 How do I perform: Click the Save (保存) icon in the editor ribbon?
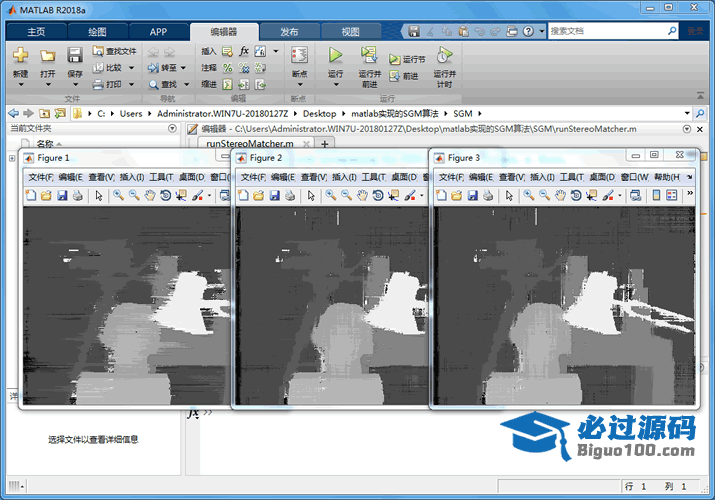[75, 55]
